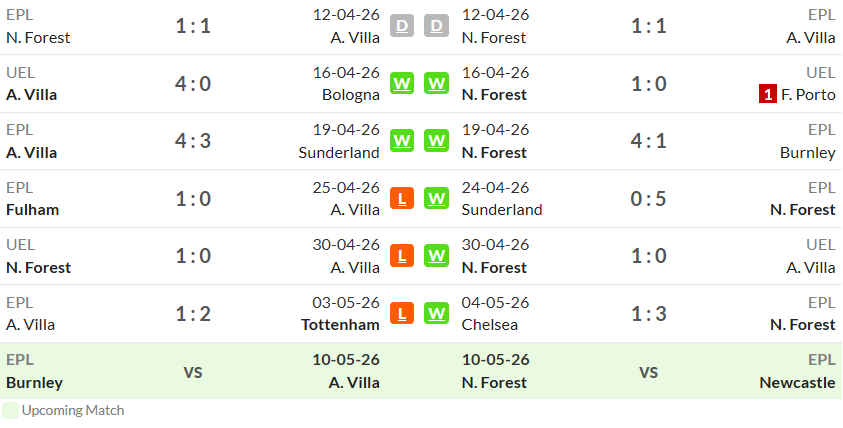Open the Sunderland 0:5 N. Forest score
The height and width of the screenshot is (428, 843).
click(648, 198)
